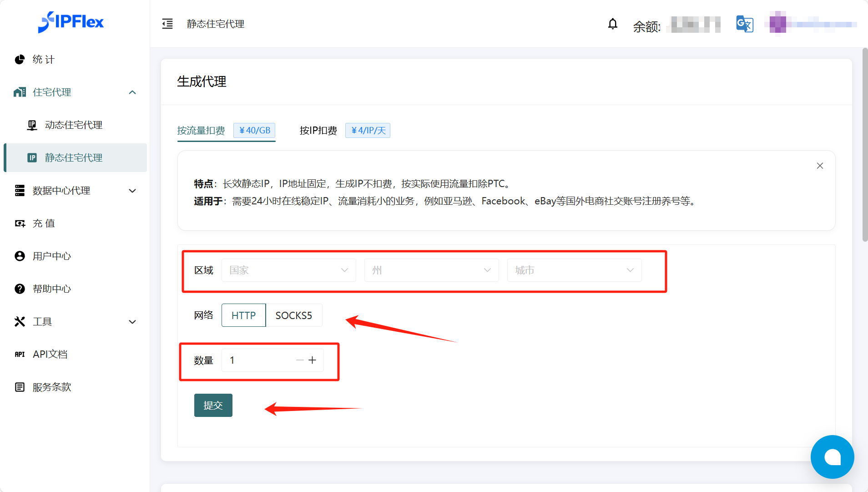Collapse sidebar using the menu fold icon
This screenshot has height=492, width=868.
pyautogui.click(x=167, y=24)
